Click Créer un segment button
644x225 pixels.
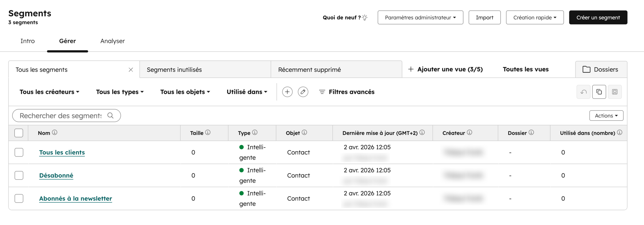(598, 17)
